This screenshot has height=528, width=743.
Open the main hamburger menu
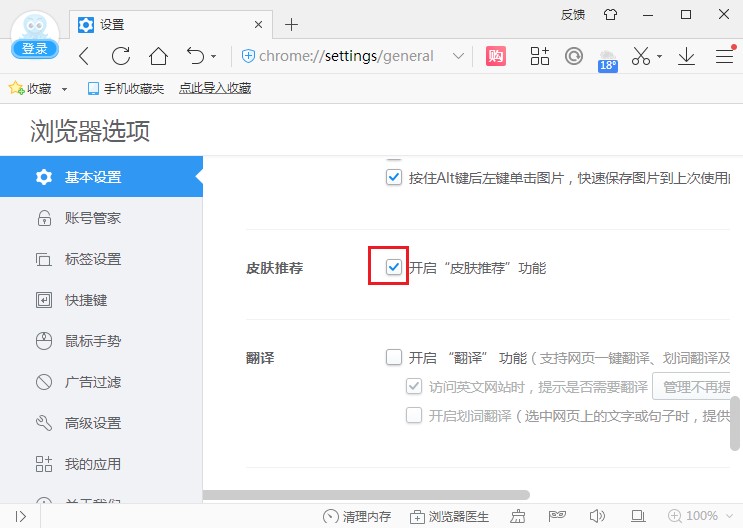pos(725,56)
